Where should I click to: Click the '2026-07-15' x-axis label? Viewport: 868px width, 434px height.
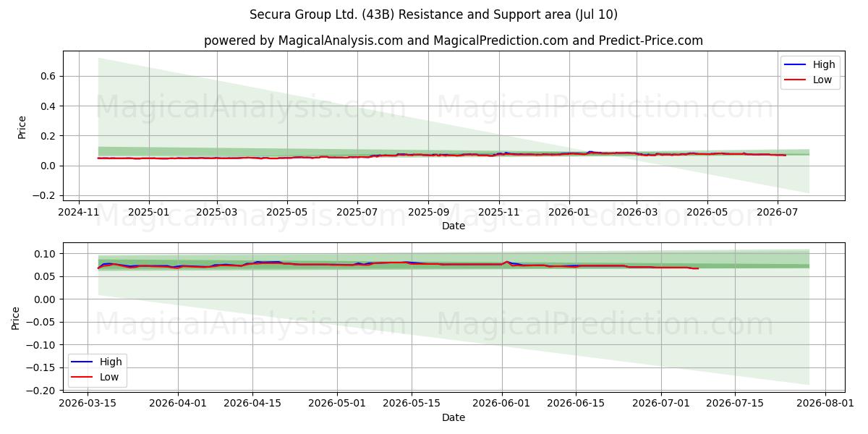click(x=735, y=404)
